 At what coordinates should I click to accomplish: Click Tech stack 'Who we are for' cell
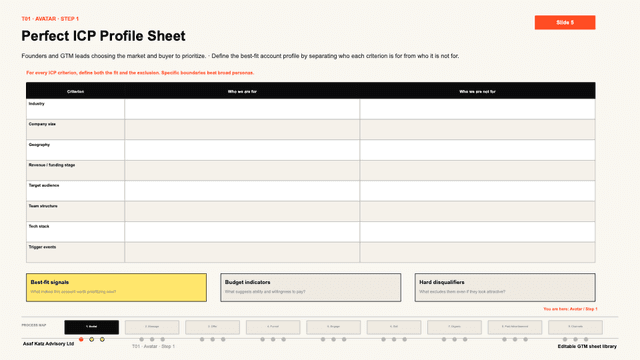[x=242, y=232]
